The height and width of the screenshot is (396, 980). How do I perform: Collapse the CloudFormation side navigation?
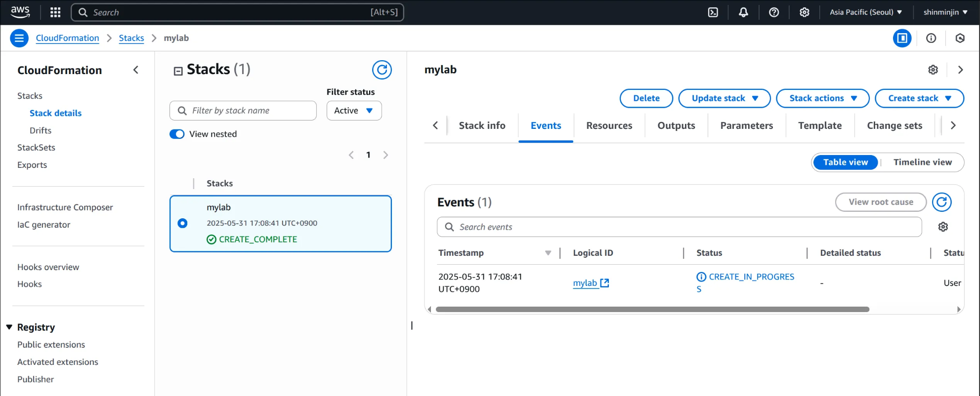coord(136,70)
